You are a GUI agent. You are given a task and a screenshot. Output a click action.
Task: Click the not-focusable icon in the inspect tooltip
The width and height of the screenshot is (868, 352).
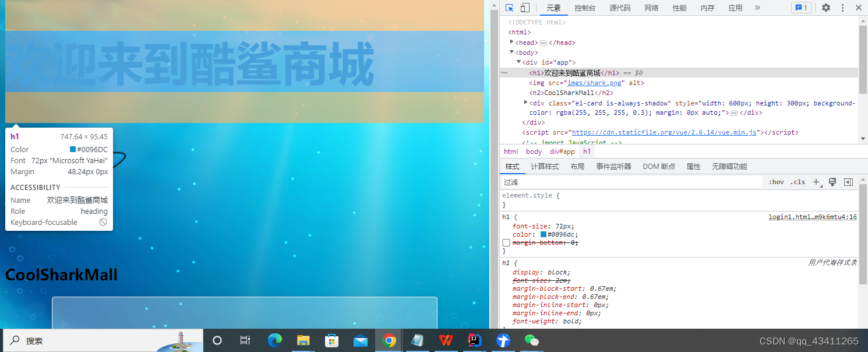coord(103,222)
